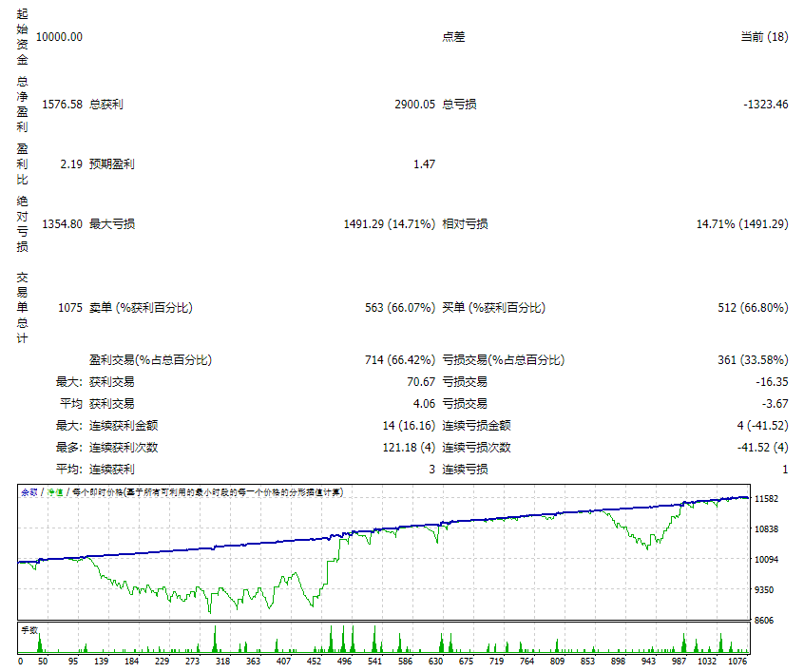Screen dimensions: 804x672
Task: Click the 541 x-axis tick label
Action: (x=374, y=660)
